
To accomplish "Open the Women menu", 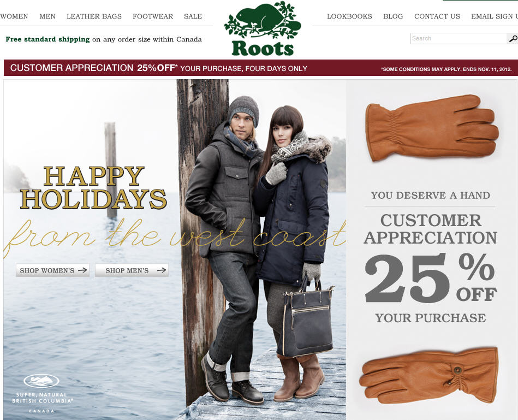I will (x=14, y=16).
